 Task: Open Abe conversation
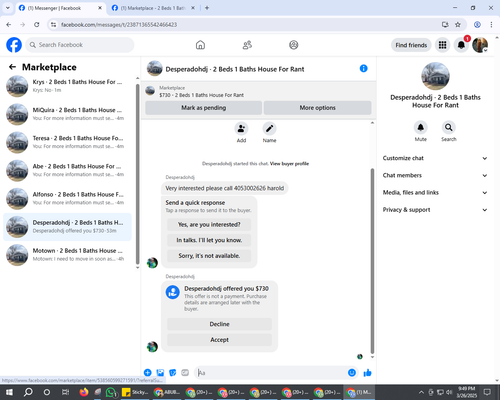coord(67,170)
